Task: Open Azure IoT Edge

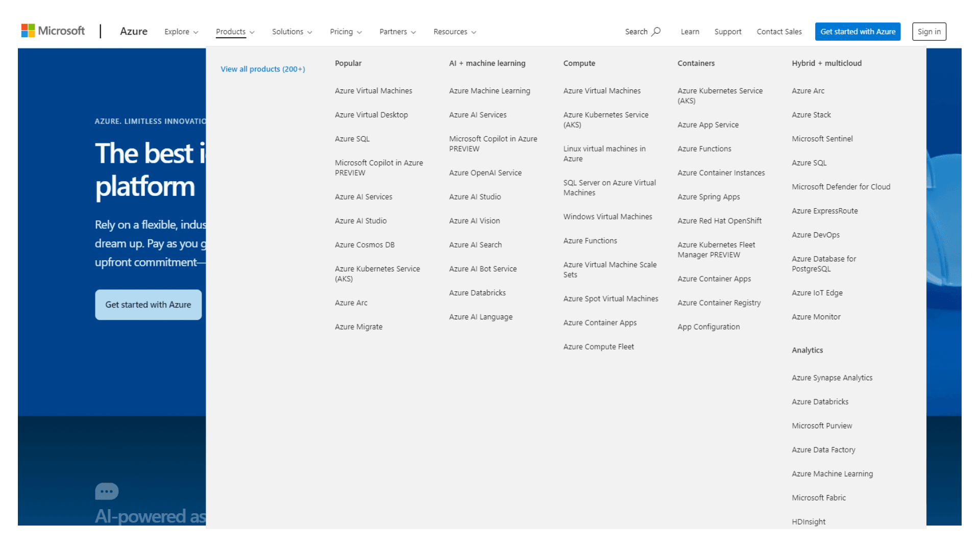Action: (817, 293)
